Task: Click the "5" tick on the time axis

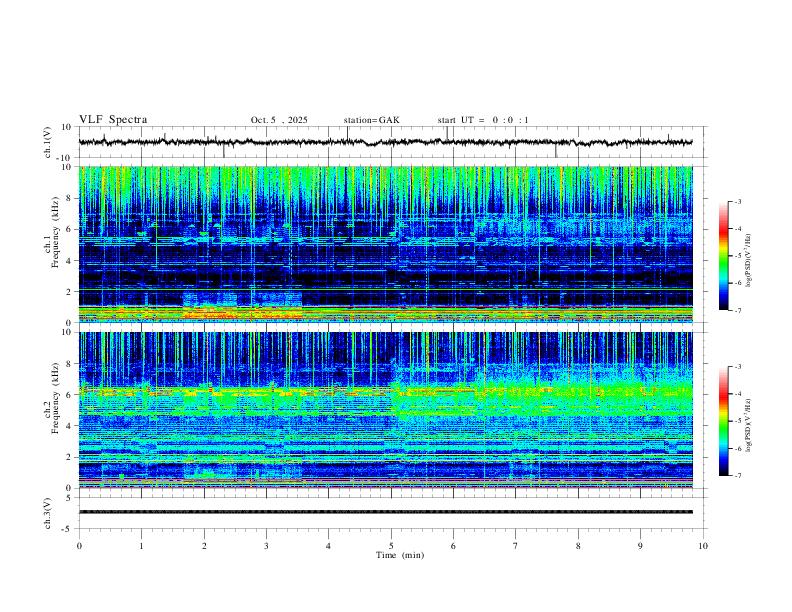Action: coord(391,546)
